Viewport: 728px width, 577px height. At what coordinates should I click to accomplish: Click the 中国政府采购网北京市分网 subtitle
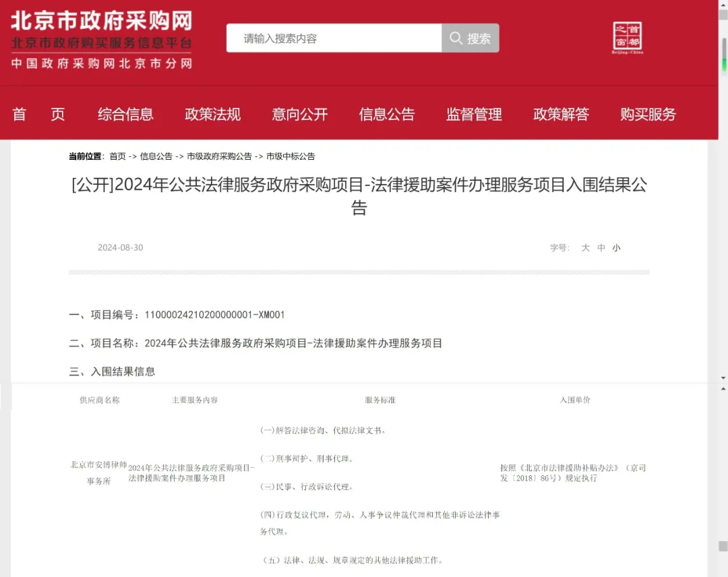(x=102, y=63)
